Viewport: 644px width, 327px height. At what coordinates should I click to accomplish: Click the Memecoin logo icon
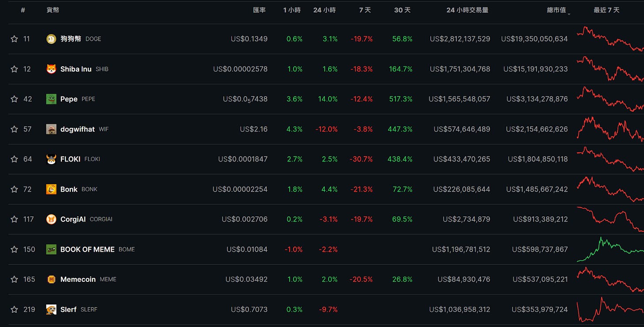point(51,280)
